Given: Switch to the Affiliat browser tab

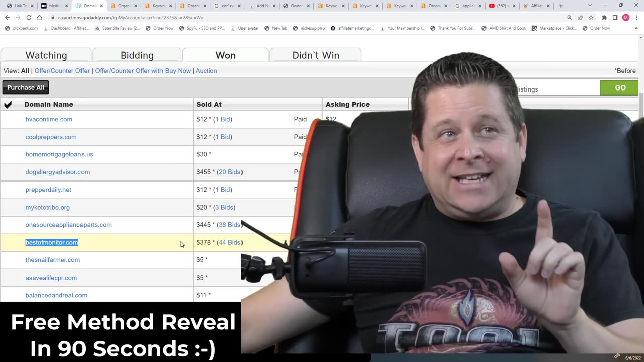Looking at the screenshot, I should [537, 6].
